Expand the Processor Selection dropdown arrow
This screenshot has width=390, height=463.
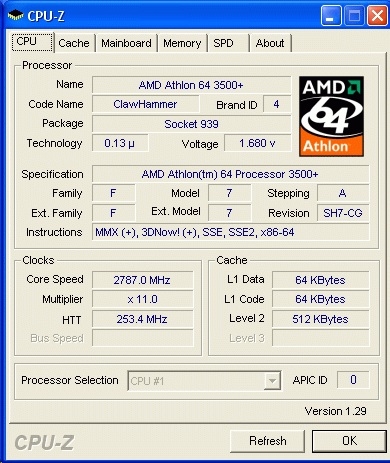272,381
